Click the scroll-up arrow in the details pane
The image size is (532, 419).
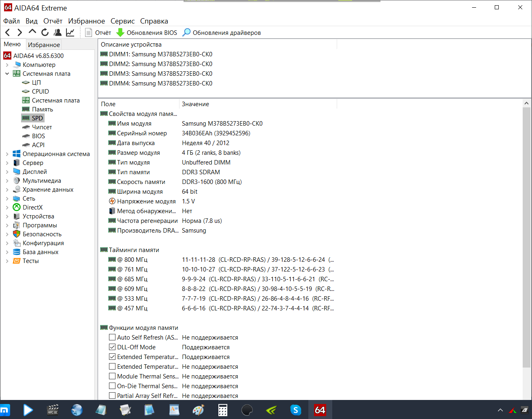click(x=526, y=103)
